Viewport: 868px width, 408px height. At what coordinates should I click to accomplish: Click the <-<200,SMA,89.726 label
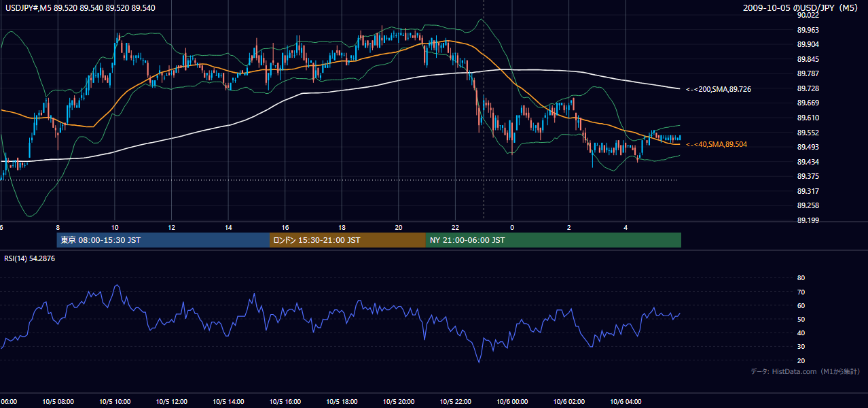719,89
